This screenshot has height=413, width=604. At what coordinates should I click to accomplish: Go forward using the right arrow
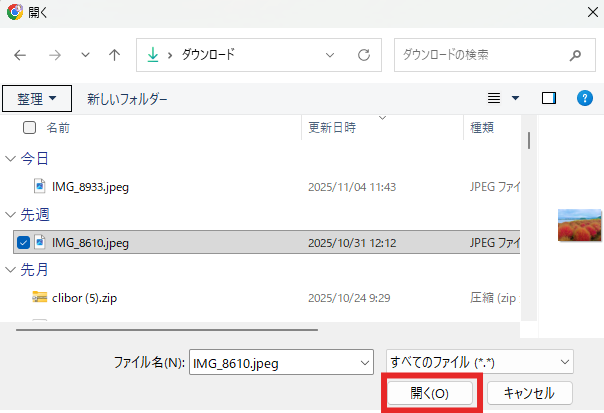tap(55, 55)
